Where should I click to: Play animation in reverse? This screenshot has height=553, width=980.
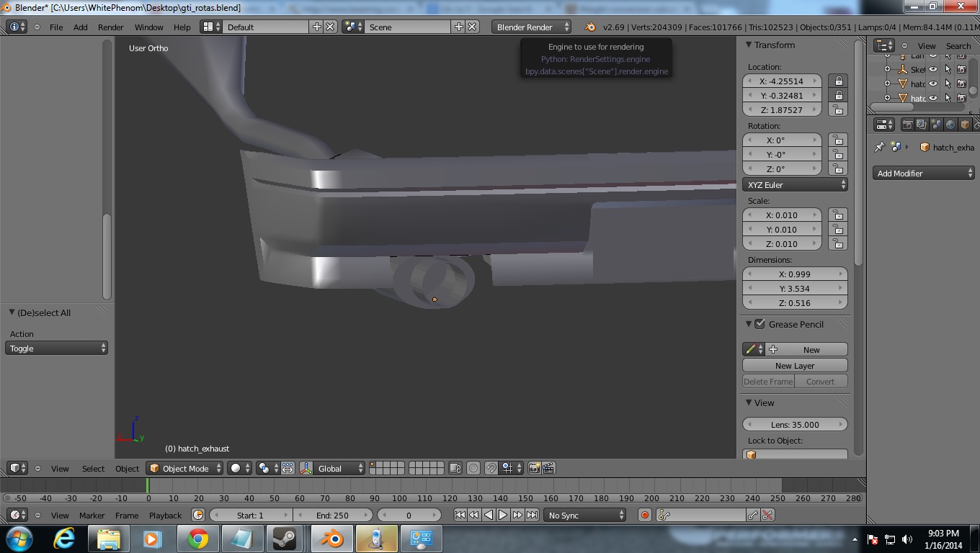pos(489,515)
